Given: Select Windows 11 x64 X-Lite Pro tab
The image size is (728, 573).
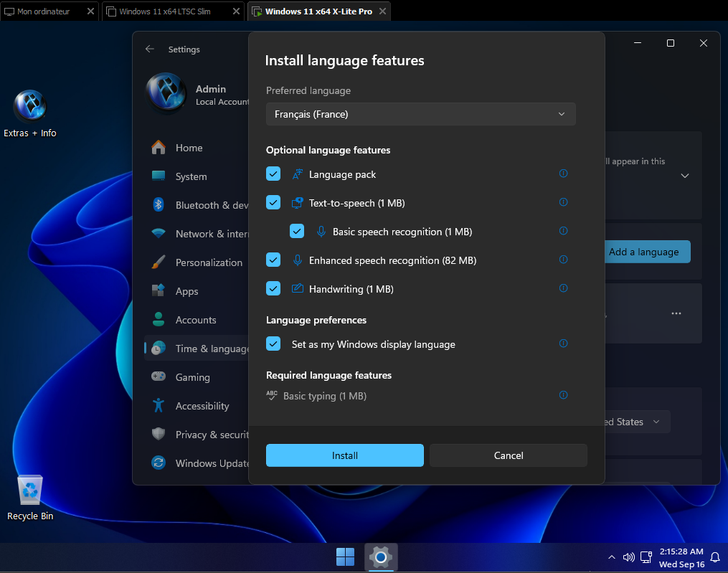Looking at the screenshot, I should (318, 11).
